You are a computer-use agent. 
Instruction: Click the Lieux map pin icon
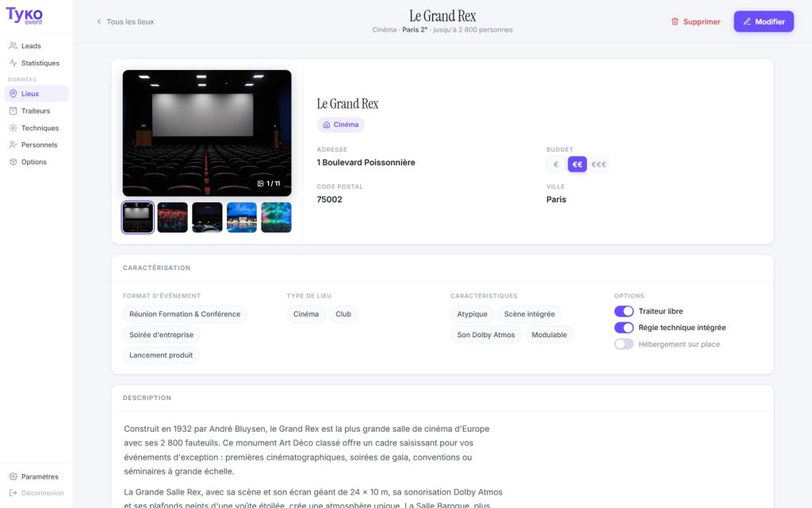13,94
